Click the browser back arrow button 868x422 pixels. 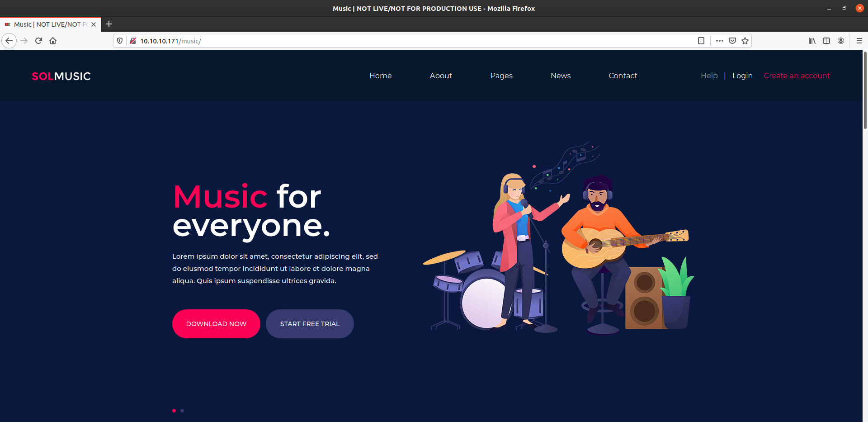coord(9,41)
